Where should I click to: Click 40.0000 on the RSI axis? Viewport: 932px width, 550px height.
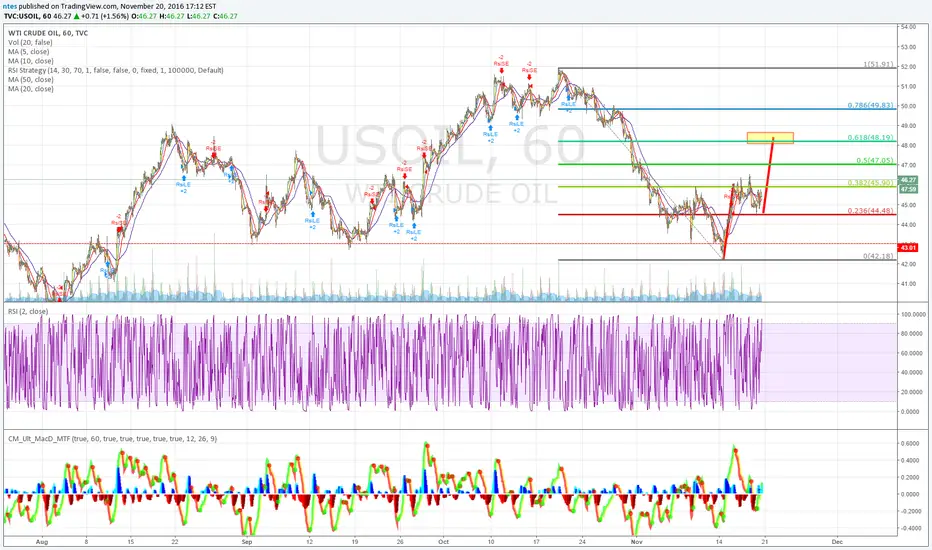[x=911, y=373]
